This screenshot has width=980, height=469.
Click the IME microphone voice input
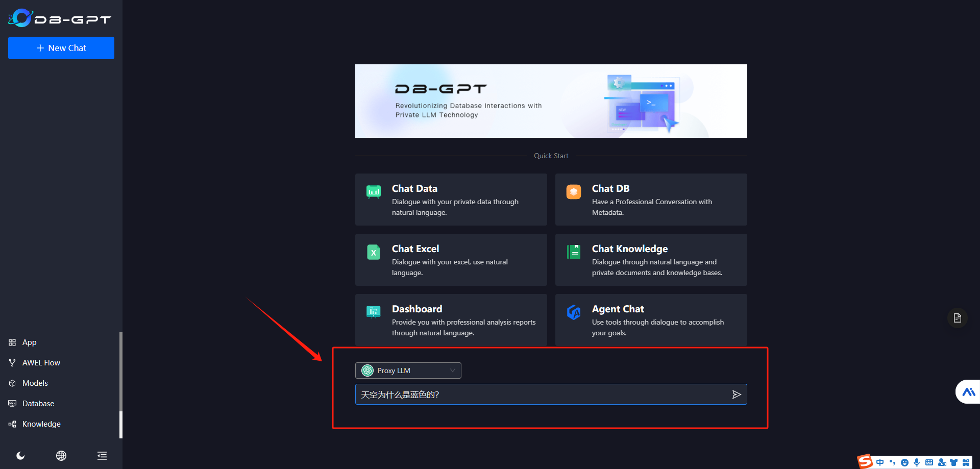pyautogui.click(x=917, y=462)
